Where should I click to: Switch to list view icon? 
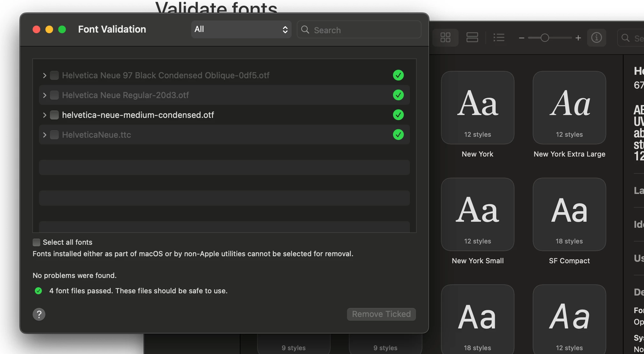[499, 38]
